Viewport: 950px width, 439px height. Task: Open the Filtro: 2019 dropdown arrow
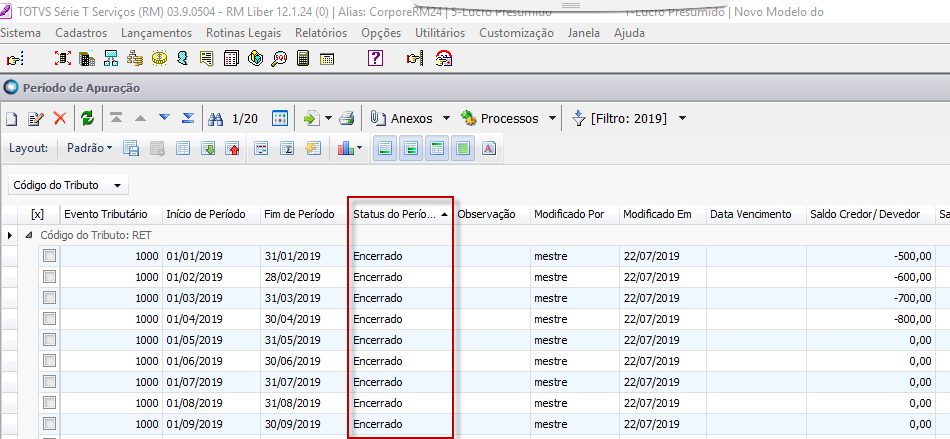(683, 118)
